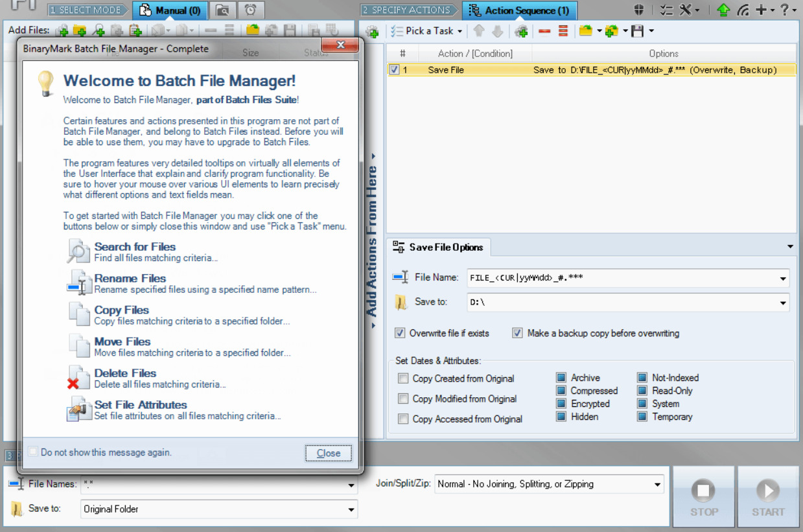The height and width of the screenshot is (532, 803).
Task: Click the gear-plus icon right of the down arrow
Action: 521,31
